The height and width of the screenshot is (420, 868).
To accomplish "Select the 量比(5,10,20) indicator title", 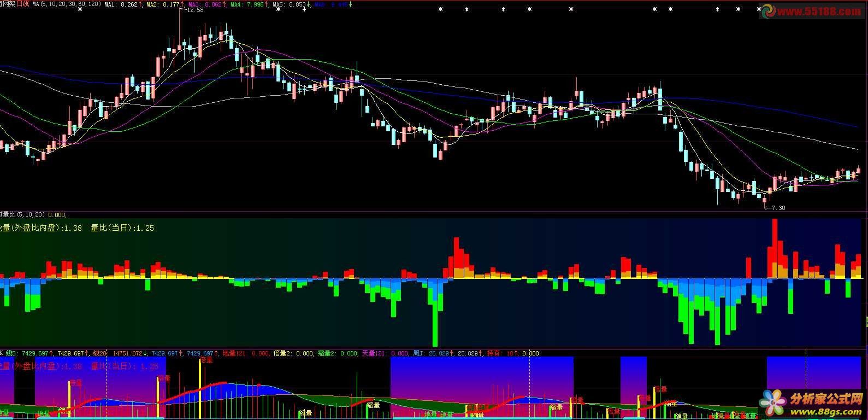I will (x=23, y=214).
